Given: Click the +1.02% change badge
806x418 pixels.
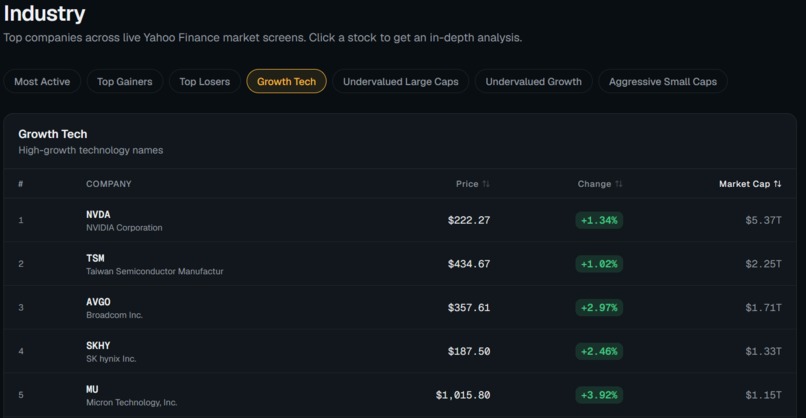Looking at the screenshot, I should [x=599, y=264].
